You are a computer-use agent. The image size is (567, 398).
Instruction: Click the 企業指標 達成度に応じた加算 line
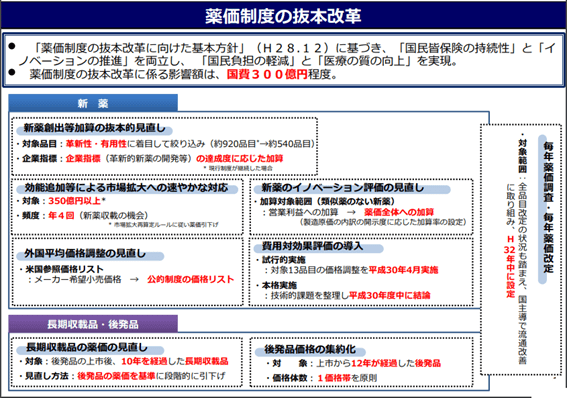[150, 158]
